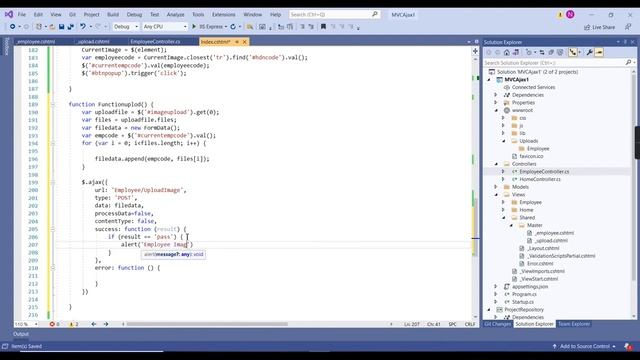Click the feedback icon near Live Share

point(628,27)
